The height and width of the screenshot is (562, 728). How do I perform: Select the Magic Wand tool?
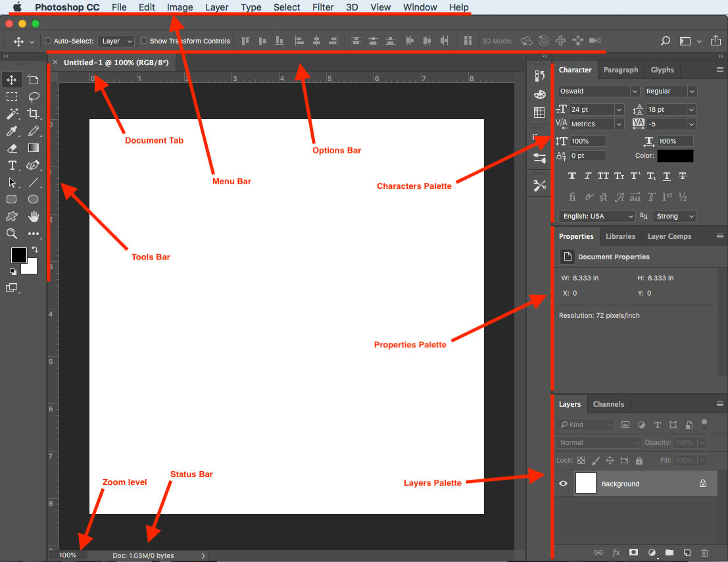[x=12, y=114]
